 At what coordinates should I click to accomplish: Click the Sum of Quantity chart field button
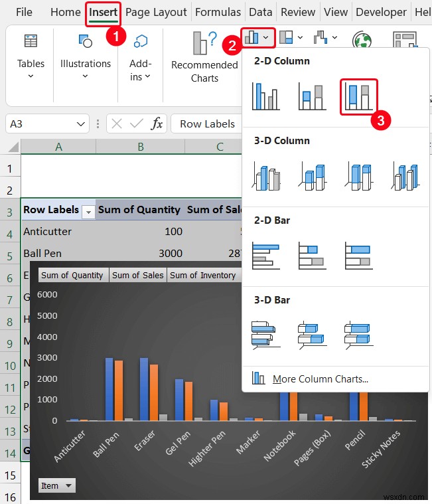coord(74,275)
